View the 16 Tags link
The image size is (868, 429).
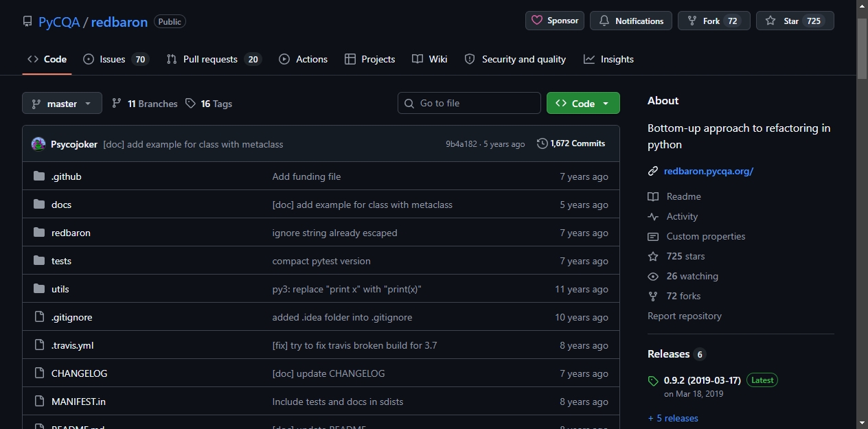[209, 104]
